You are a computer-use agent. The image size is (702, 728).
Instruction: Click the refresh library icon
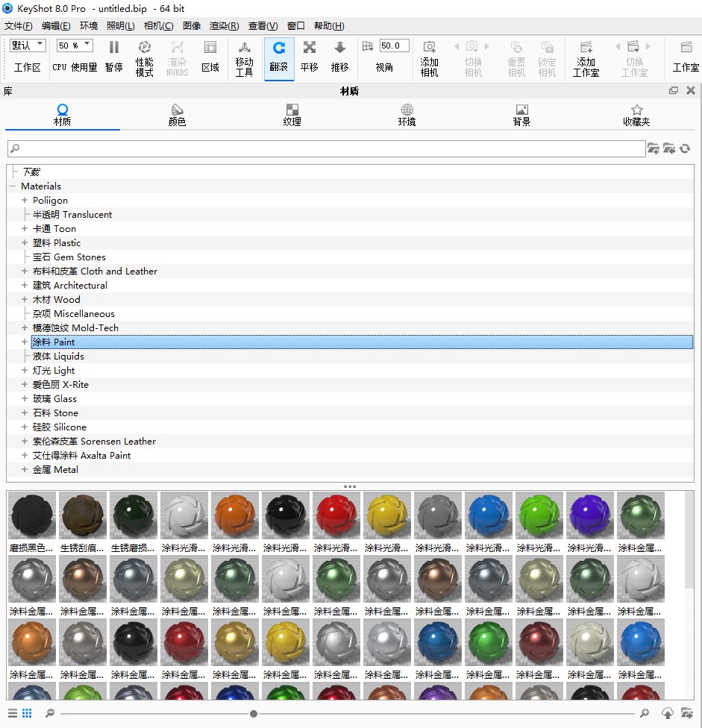(x=685, y=149)
